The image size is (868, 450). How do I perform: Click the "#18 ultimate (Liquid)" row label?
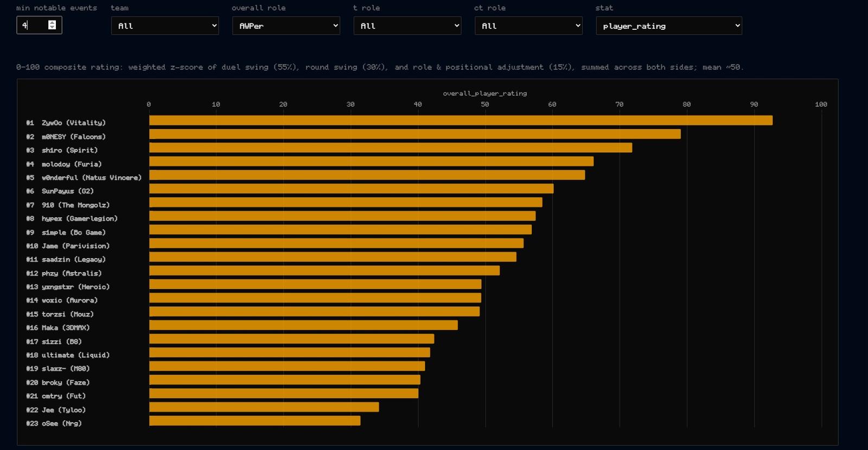coord(68,355)
